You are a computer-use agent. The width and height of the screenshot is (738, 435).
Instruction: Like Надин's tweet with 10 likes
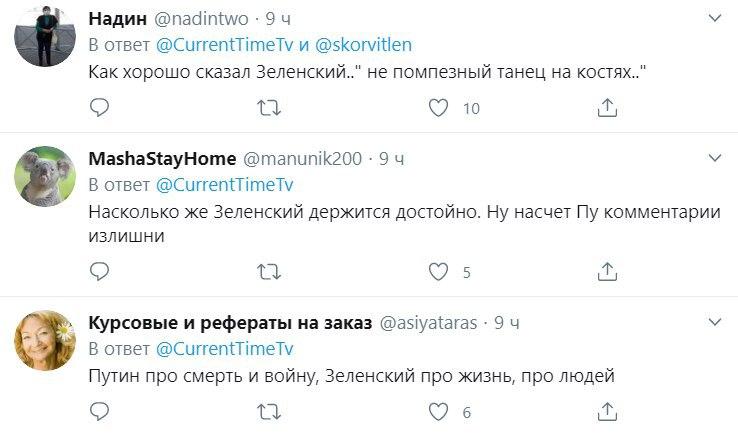tap(437, 107)
